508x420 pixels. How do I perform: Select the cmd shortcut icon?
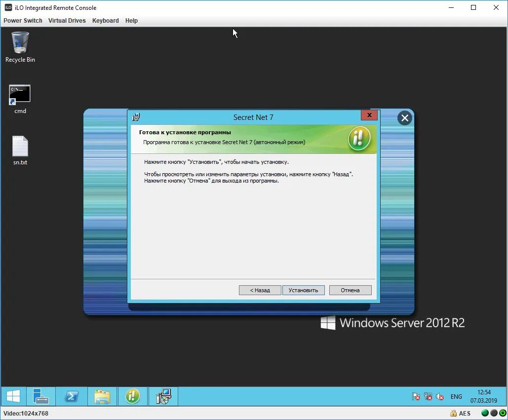point(20,99)
